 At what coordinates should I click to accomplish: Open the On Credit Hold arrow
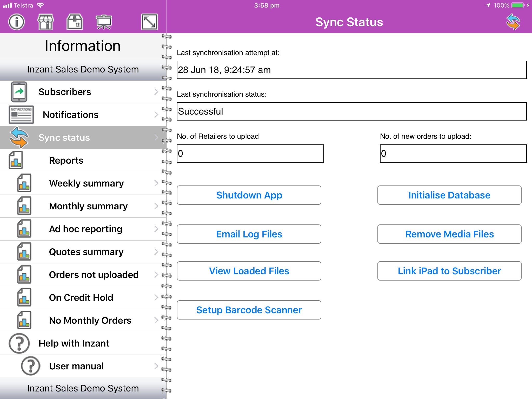tap(156, 297)
